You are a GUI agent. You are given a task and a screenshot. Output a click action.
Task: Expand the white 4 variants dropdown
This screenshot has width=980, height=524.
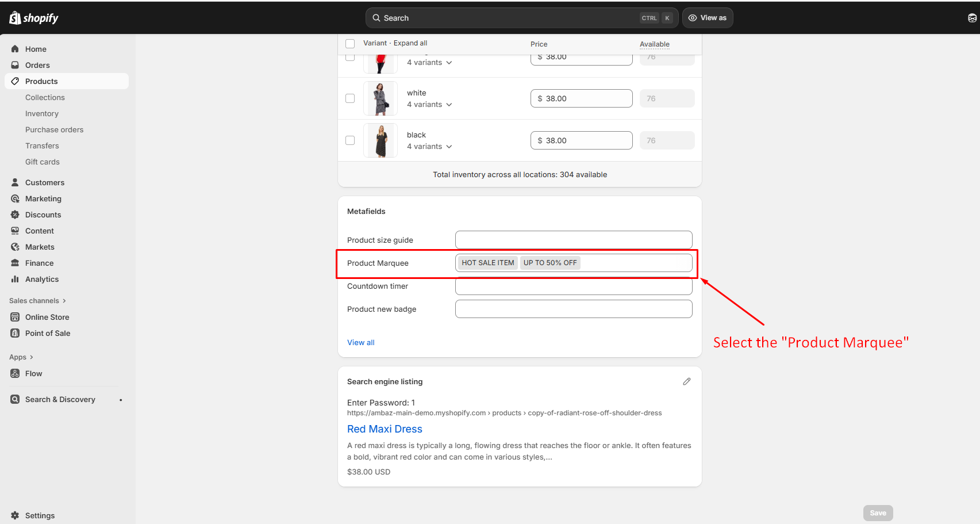[429, 105]
